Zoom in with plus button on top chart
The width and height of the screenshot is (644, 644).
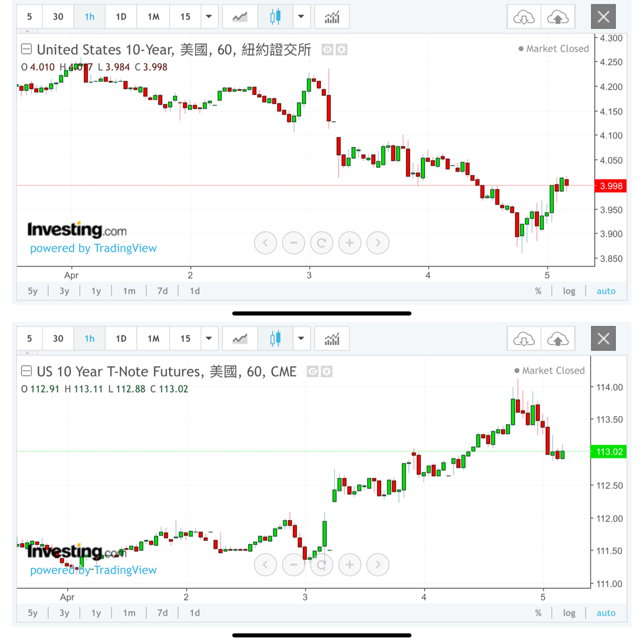pos(350,243)
